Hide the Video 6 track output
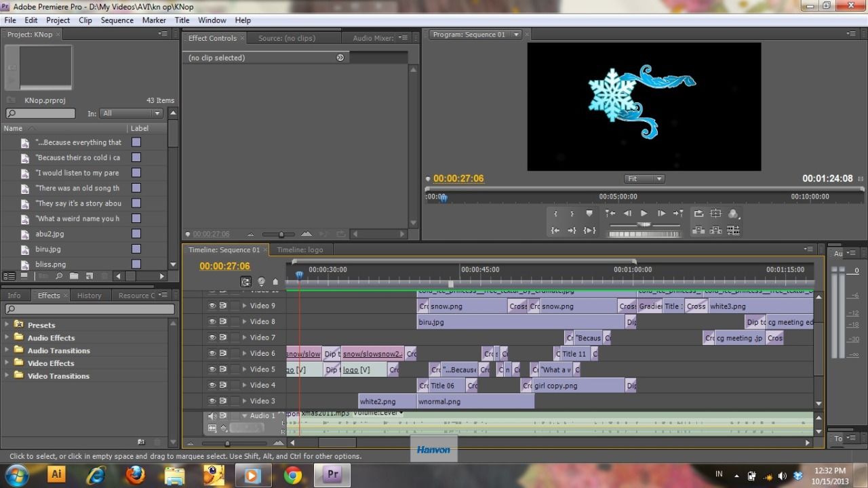 pyautogui.click(x=212, y=353)
